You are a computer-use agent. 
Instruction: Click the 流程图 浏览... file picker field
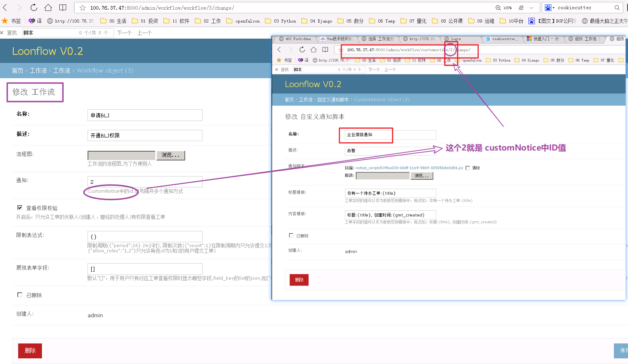pyautogui.click(x=171, y=155)
